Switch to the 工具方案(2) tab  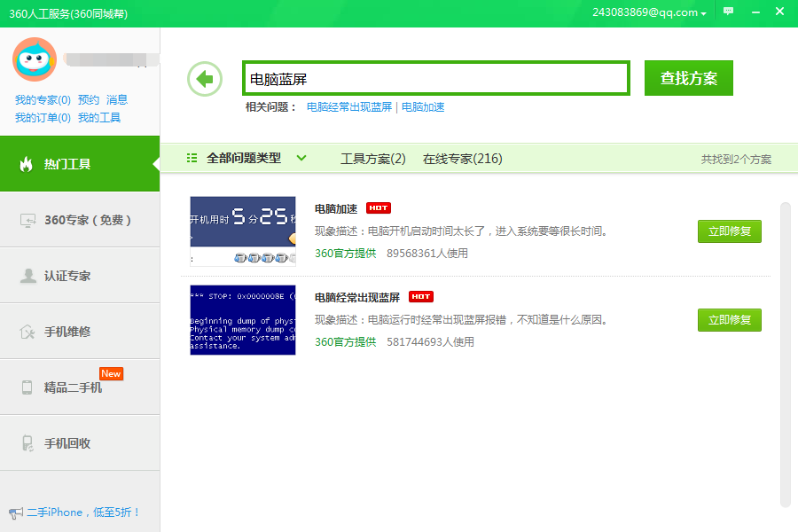(x=372, y=159)
